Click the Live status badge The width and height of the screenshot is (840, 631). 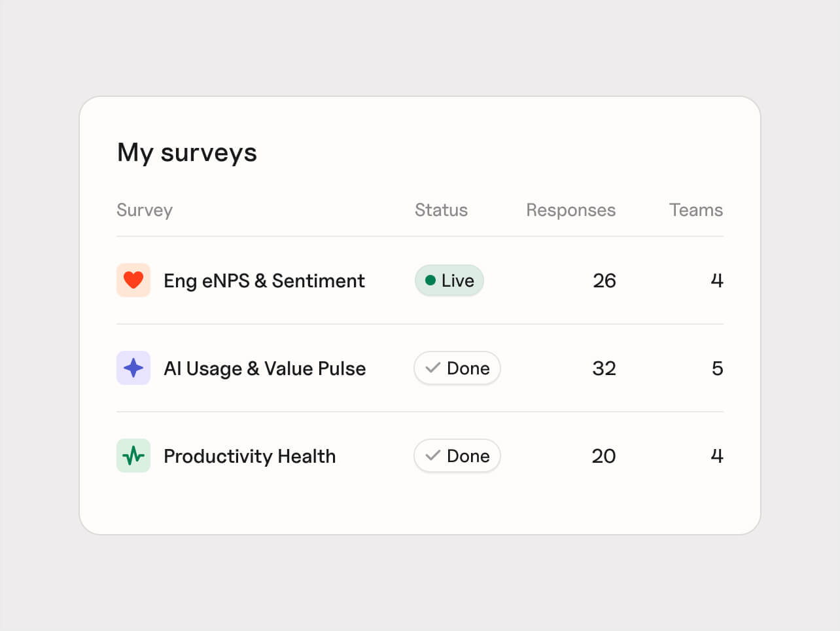[449, 280]
